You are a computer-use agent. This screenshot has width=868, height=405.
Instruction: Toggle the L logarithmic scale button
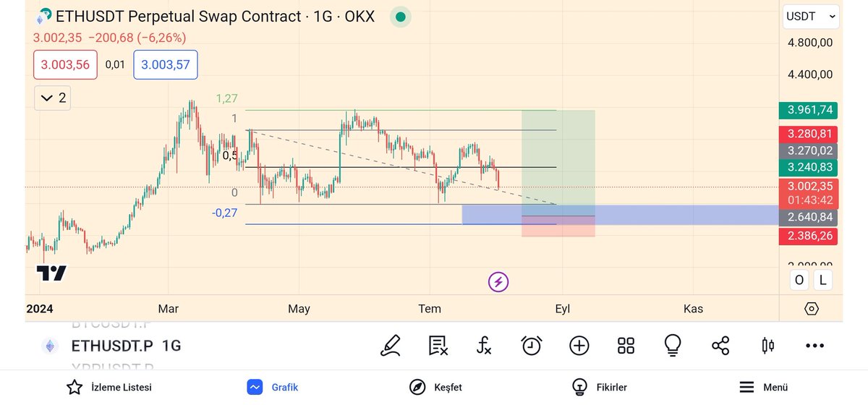[823, 281]
